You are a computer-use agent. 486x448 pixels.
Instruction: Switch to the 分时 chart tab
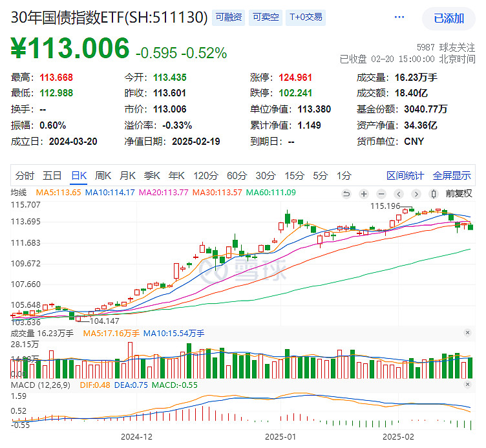coord(25,175)
